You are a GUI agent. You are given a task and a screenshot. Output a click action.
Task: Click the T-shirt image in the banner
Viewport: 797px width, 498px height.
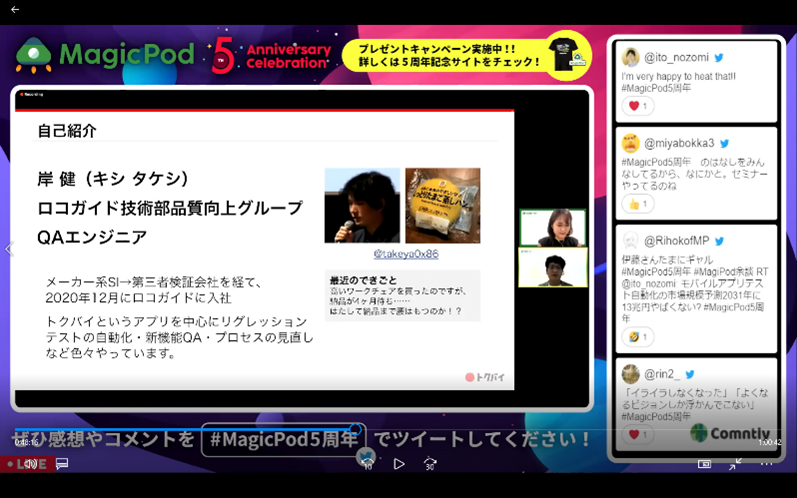tap(566, 54)
